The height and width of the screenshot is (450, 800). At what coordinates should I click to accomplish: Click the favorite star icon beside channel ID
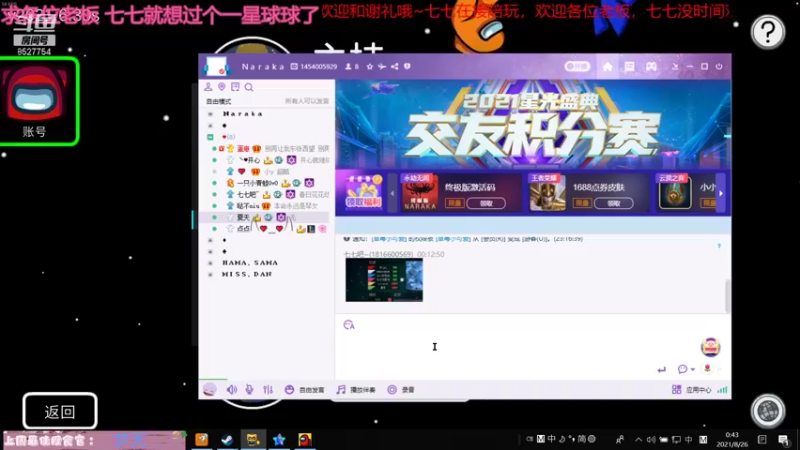click(369, 66)
